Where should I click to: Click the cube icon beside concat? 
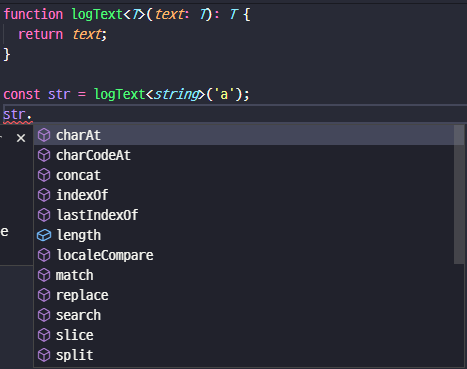(x=44, y=175)
